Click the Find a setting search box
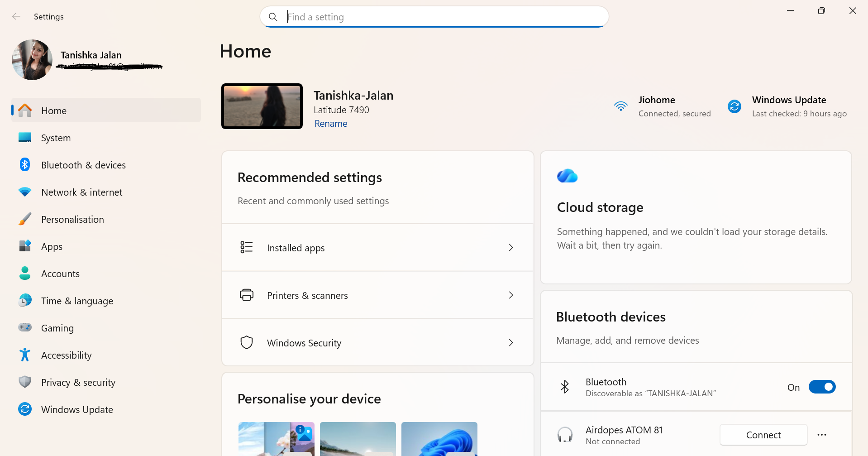 pos(434,17)
